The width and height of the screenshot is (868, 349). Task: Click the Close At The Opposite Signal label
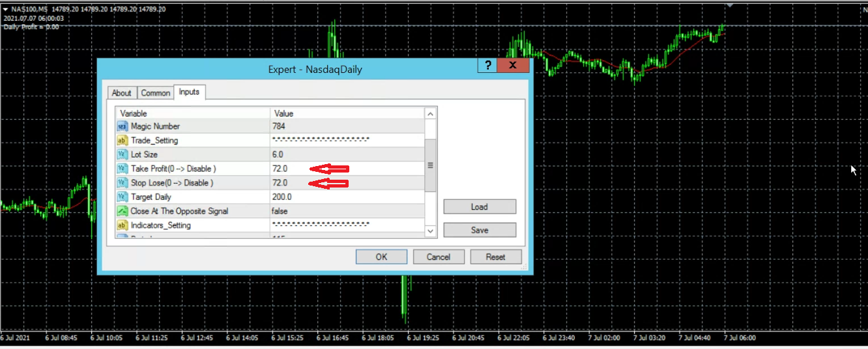[179, 211]
